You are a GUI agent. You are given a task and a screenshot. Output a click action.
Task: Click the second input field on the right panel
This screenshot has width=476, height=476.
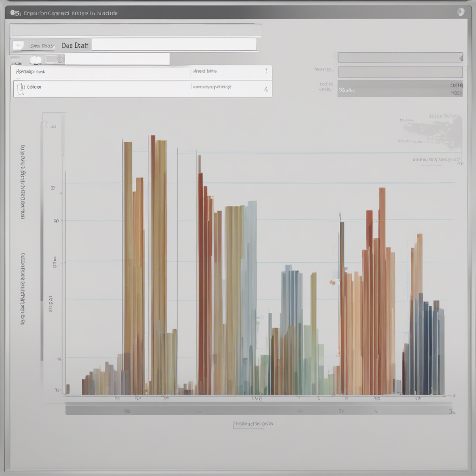[400, 72]
